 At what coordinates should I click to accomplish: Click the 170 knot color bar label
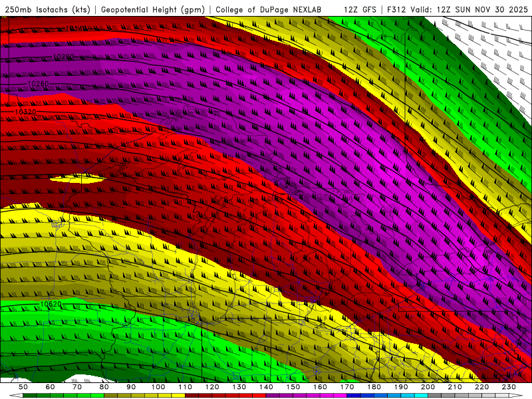click(x=346, y=387)
